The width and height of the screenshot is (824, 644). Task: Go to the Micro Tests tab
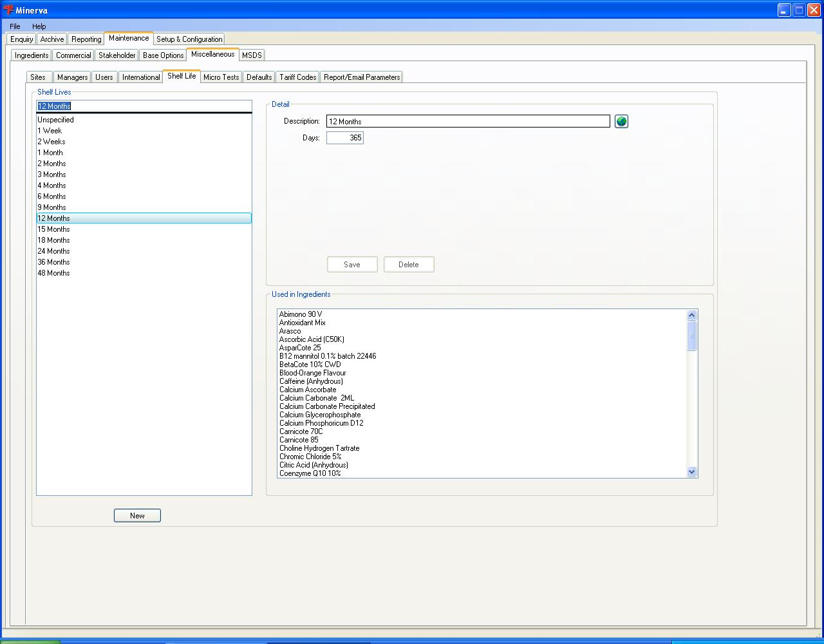[221, 77]
